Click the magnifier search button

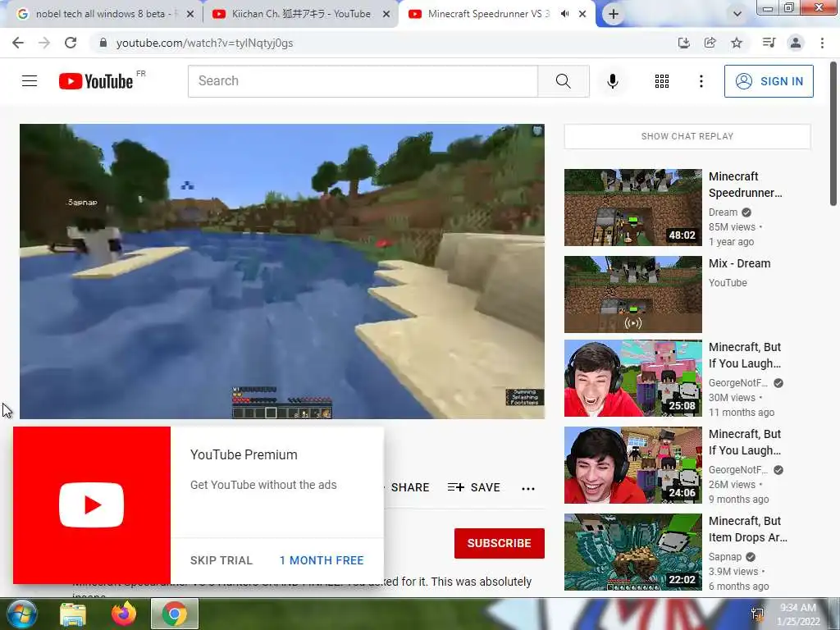click(x=563, y=81)
